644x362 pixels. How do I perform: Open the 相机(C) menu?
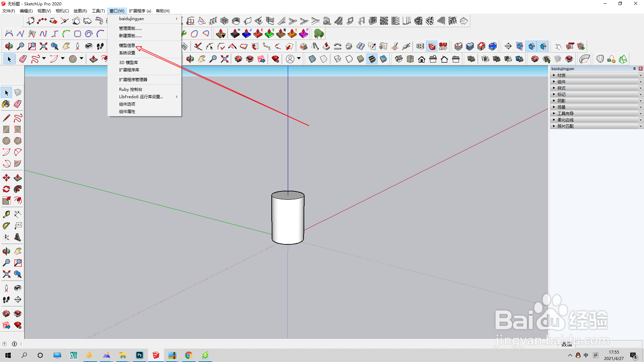click(62, 11)
